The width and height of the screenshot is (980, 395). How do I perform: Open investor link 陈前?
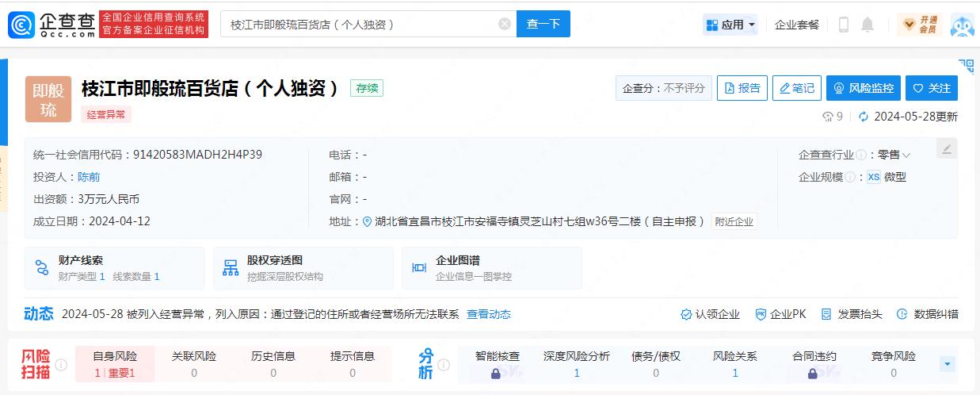[89, 177]
